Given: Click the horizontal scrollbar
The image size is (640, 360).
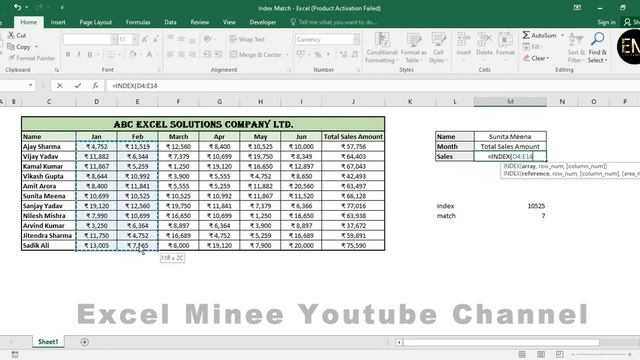Looking at the screenshot, I should pos(501,342).
